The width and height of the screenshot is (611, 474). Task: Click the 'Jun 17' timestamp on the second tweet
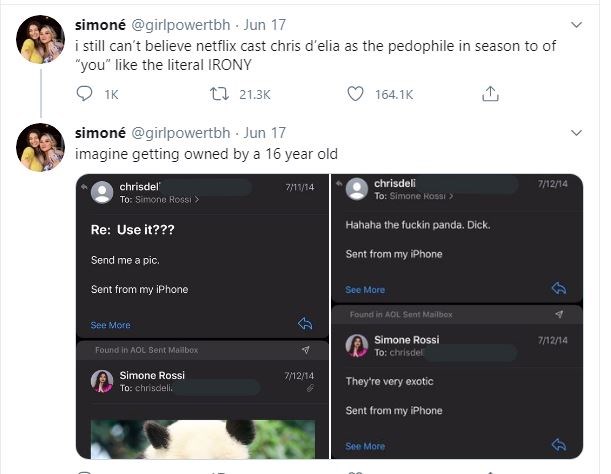tap(265, 133)
